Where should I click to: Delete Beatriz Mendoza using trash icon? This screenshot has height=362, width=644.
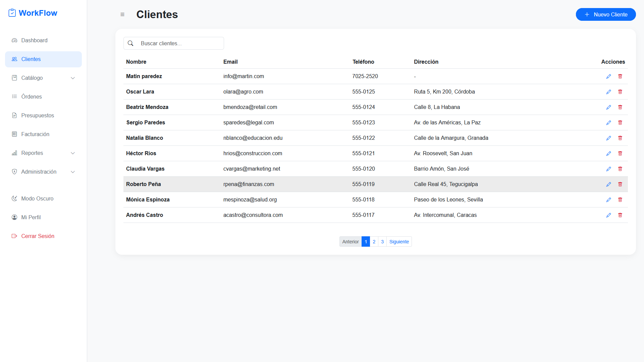point(620,107)
